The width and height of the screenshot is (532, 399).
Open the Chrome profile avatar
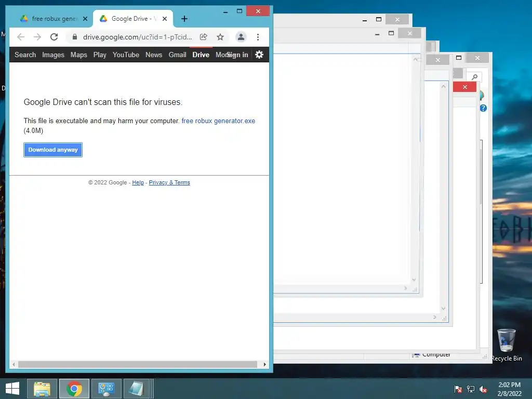tap(241, 37)
